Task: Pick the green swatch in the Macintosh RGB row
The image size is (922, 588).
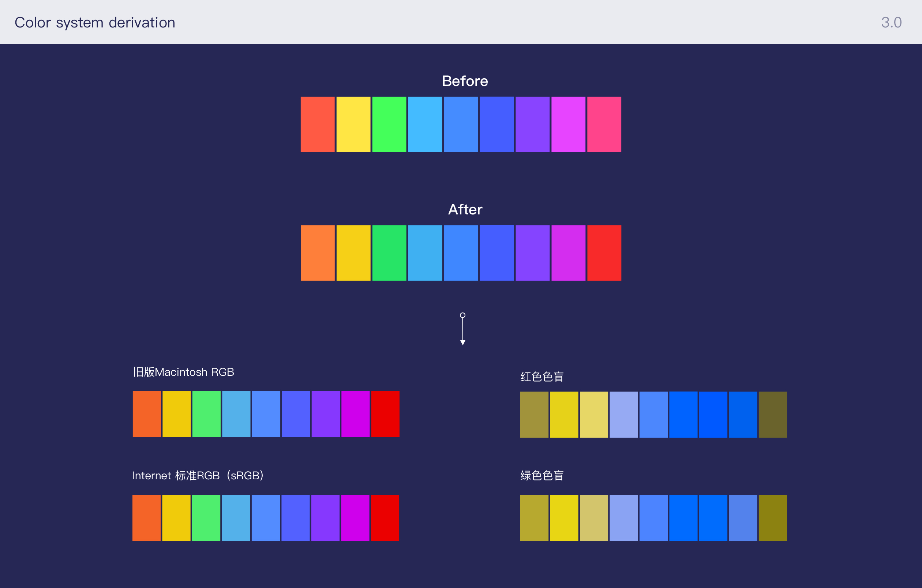Action: click(206, 414)
